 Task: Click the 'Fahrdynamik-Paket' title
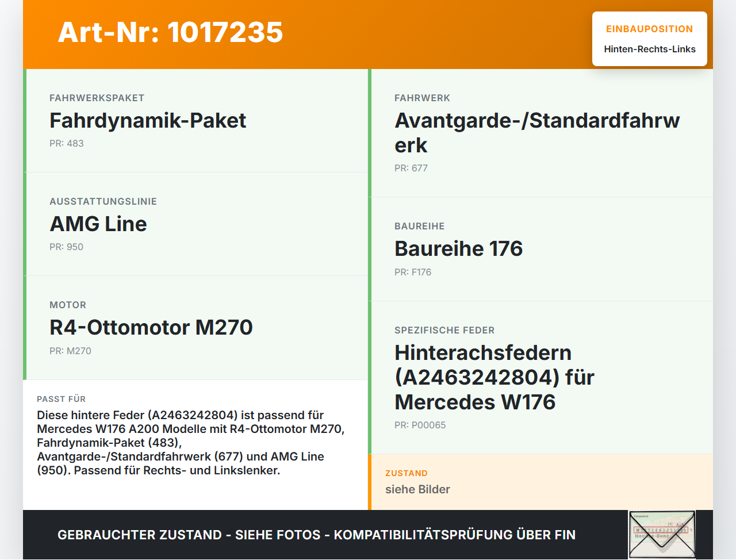point(148,120)
